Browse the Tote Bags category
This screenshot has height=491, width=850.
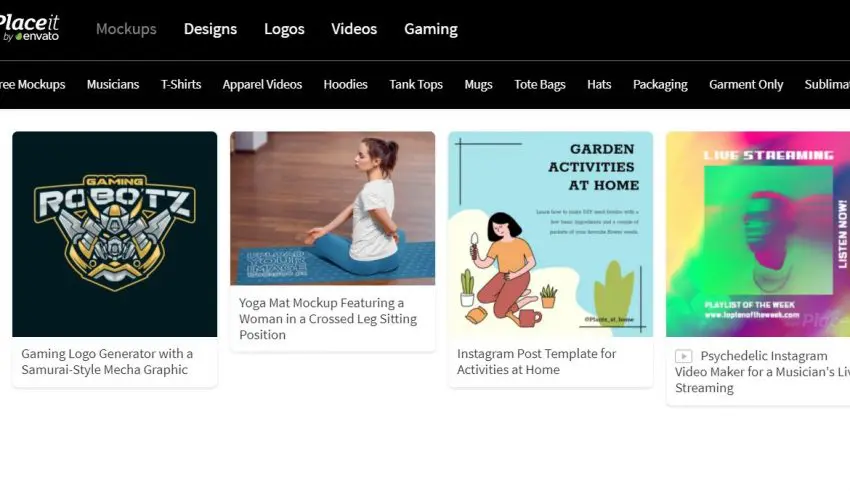click(539, 85)
